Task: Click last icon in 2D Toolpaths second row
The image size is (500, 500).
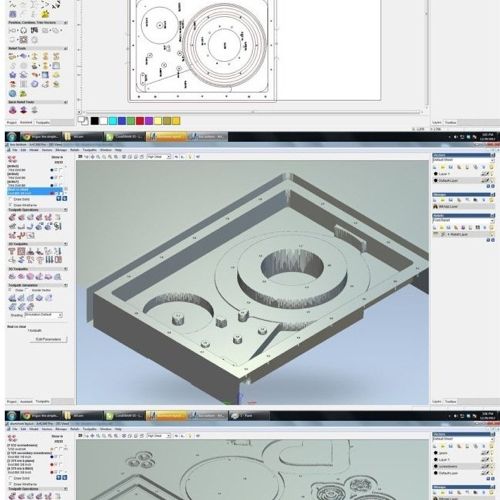Action: (x=58, y=260)
